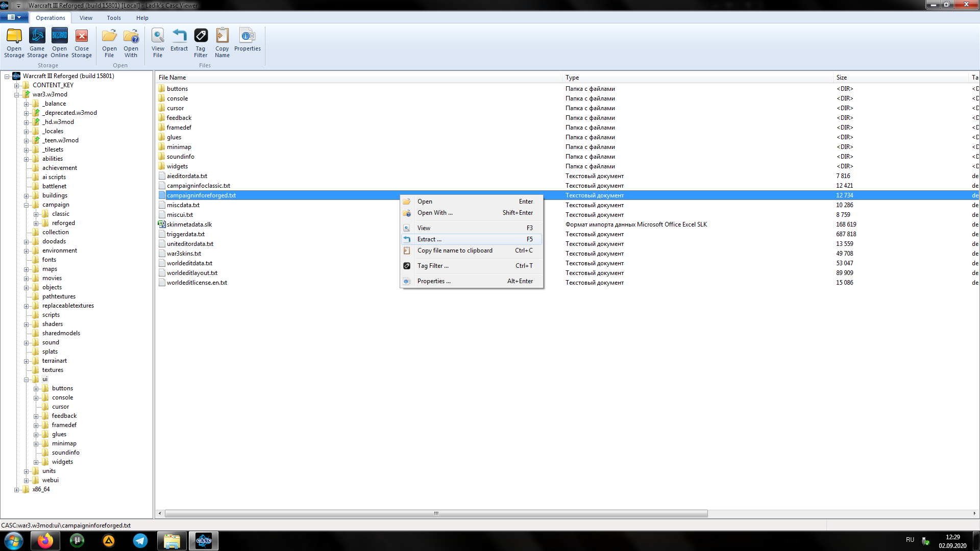Image resolution: width=980 pixels, height=551 pixels.
Task: Click the CASC Viewer taskbar icon
Action: [x=204, y=541]
